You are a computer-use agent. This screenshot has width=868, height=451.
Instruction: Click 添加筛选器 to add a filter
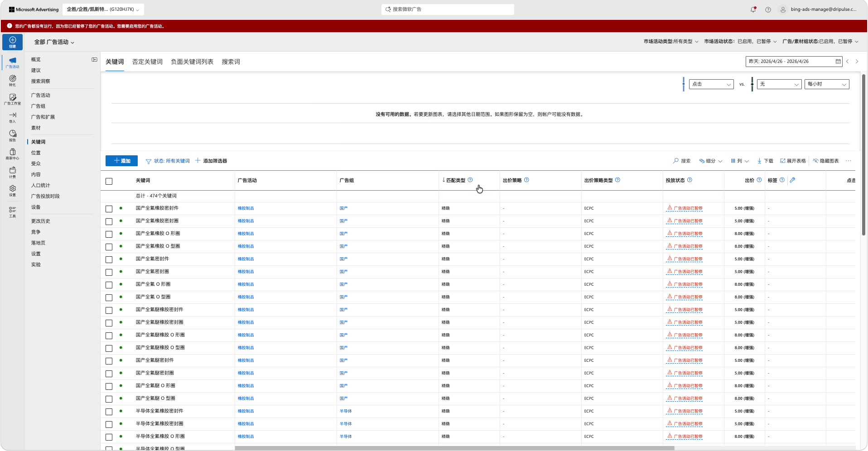[211, 161]
